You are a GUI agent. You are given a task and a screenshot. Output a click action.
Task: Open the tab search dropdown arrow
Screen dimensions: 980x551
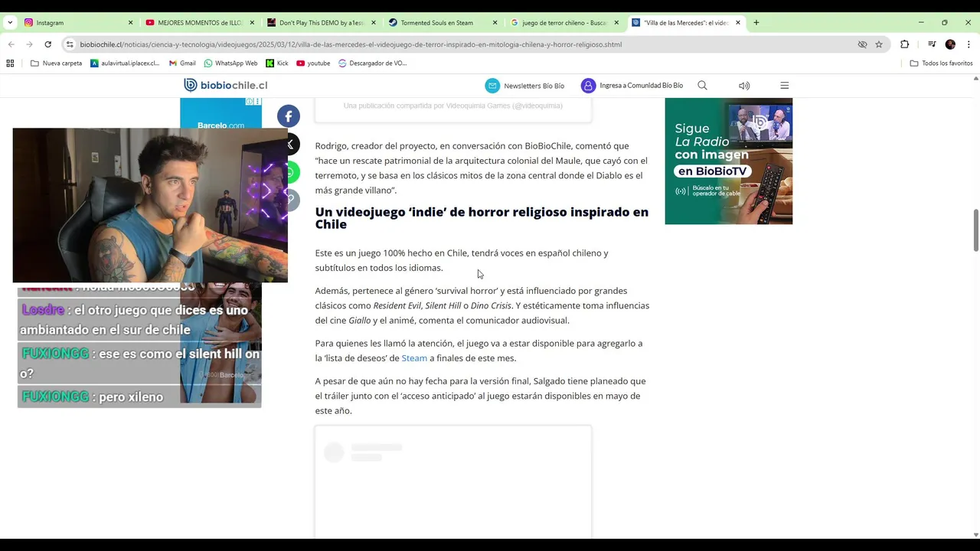tap(10, 23)
